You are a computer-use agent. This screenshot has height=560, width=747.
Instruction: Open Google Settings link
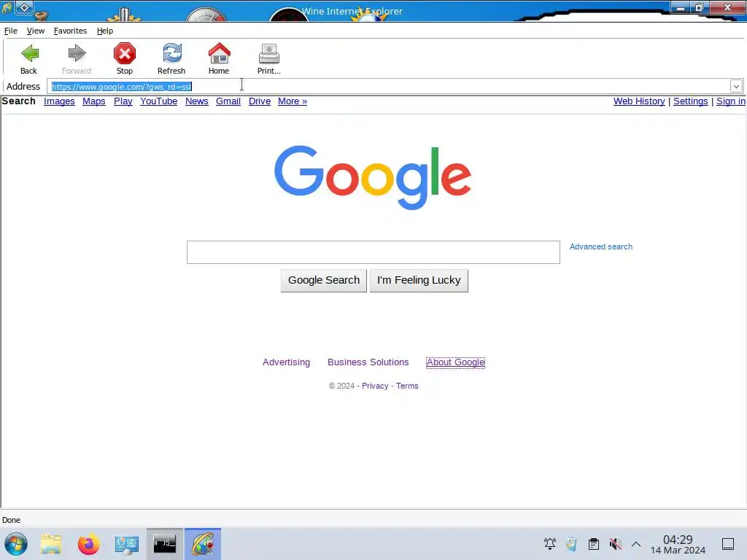pos(691,101)
